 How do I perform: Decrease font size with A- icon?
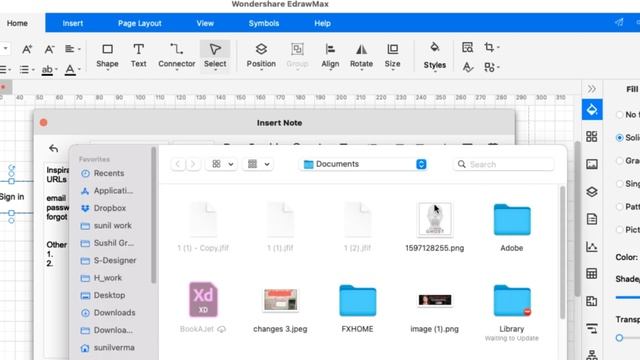pyautogui.click(x=49, y=49)
